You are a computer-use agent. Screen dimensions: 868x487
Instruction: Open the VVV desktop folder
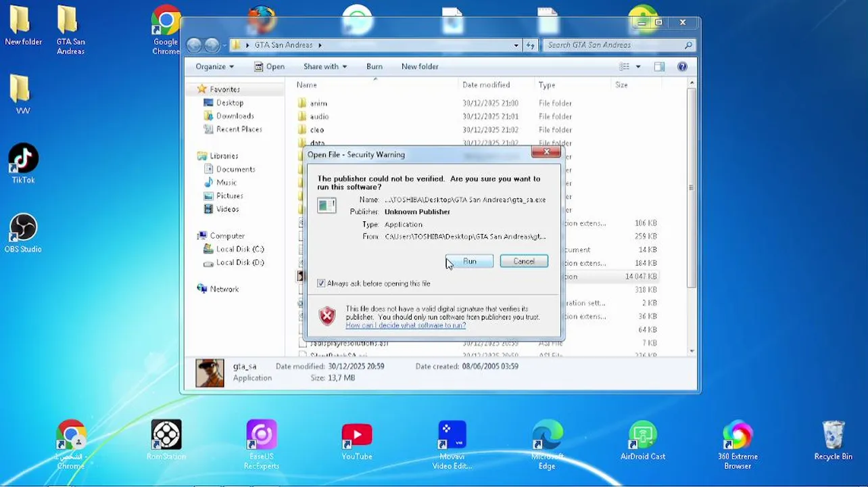pyautogui.click(x=23, y=95)
